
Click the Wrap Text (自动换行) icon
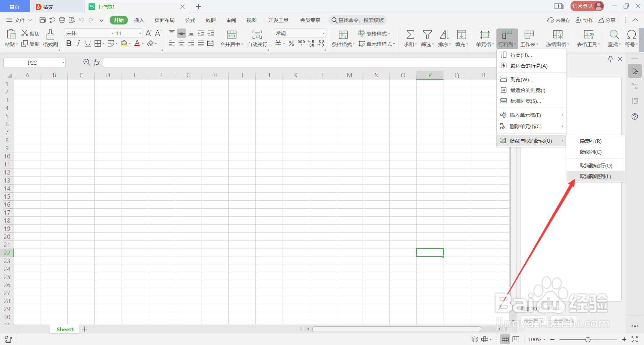[x=257, y=34]
